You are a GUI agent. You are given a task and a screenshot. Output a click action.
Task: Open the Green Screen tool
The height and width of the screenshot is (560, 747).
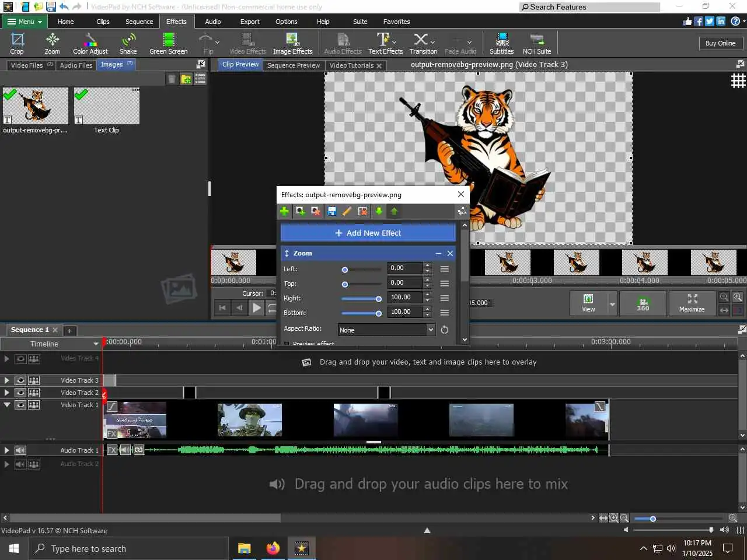169,44
